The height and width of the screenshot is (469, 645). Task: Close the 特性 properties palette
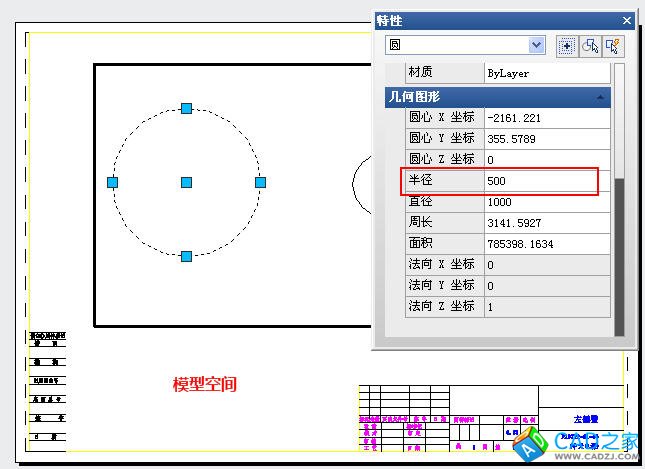click(626, 20)
